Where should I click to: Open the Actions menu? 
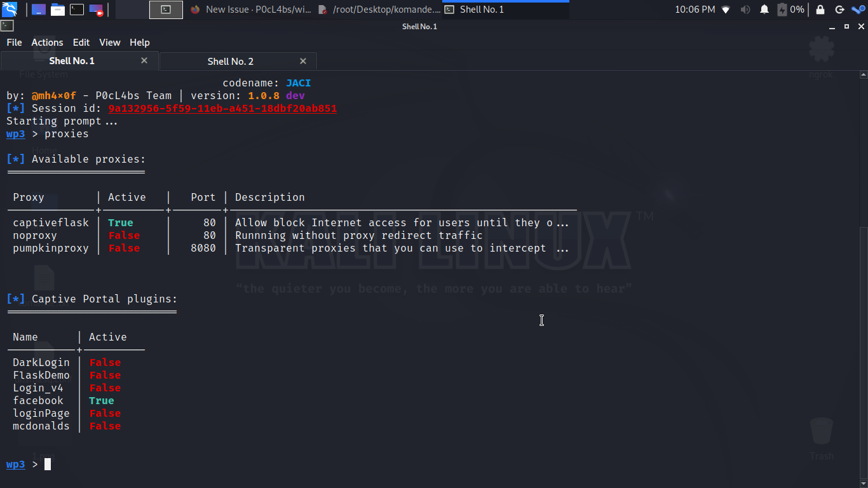[x=47, y=43]
